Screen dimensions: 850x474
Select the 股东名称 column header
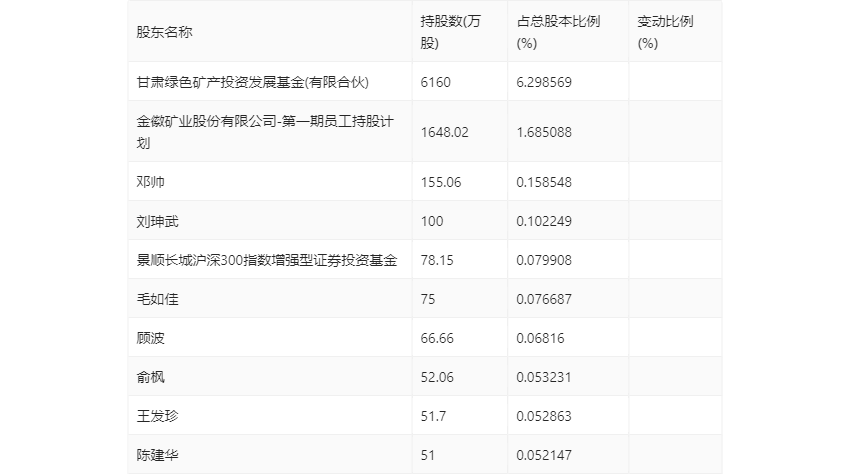(164, 32)
